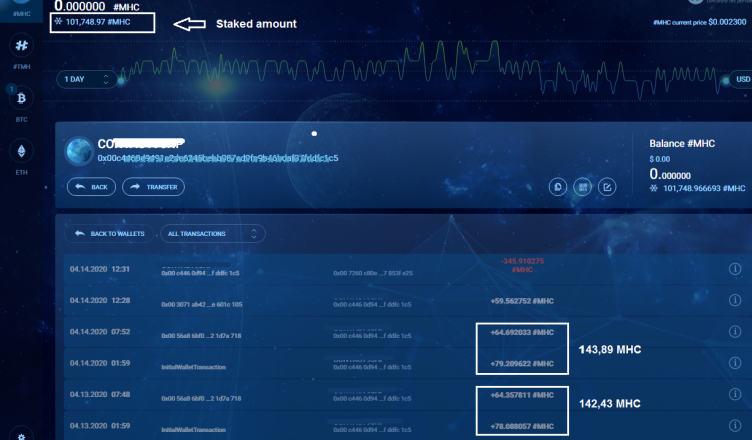Open info for the 04.14.2020 12:31 transaction
The height and width of the screenshot is (440, 752).
pyautogui.click(x=735, y=269)
